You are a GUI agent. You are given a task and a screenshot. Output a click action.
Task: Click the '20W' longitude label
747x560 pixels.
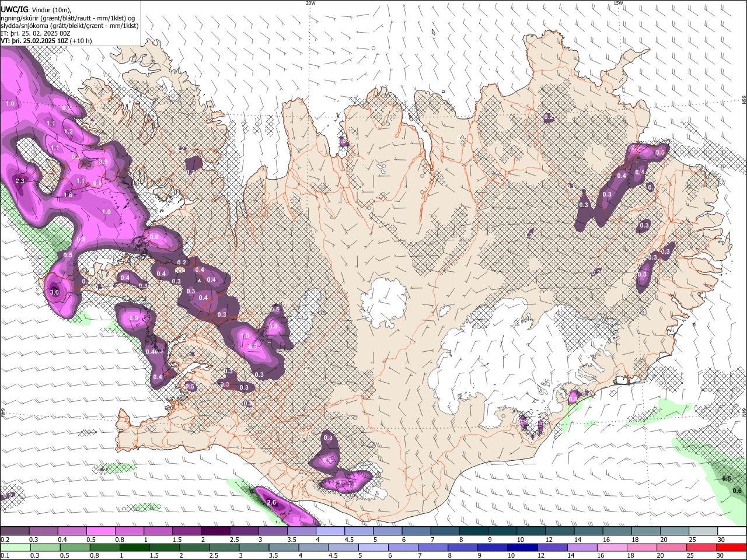[x=310, y=3]
